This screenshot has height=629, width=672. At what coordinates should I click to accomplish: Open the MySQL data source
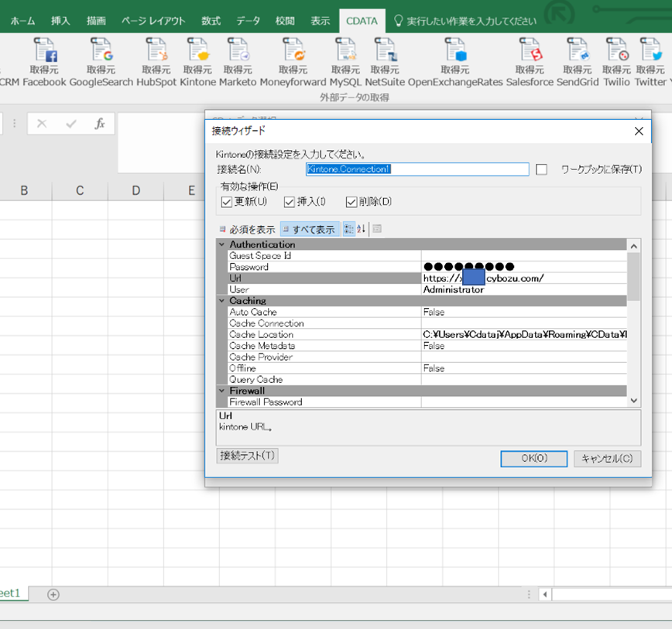345,54
